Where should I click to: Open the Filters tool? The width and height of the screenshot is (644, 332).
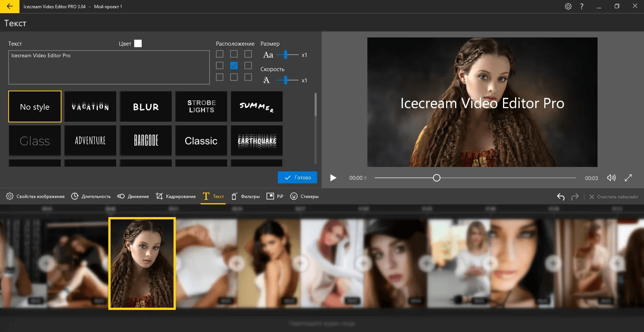[246, 197]
